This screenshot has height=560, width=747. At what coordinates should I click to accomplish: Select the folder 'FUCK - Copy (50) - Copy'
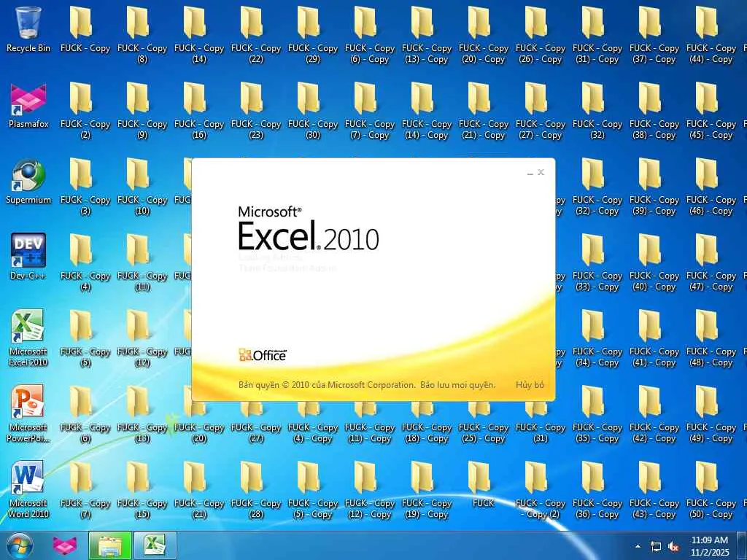coord(711,489)
